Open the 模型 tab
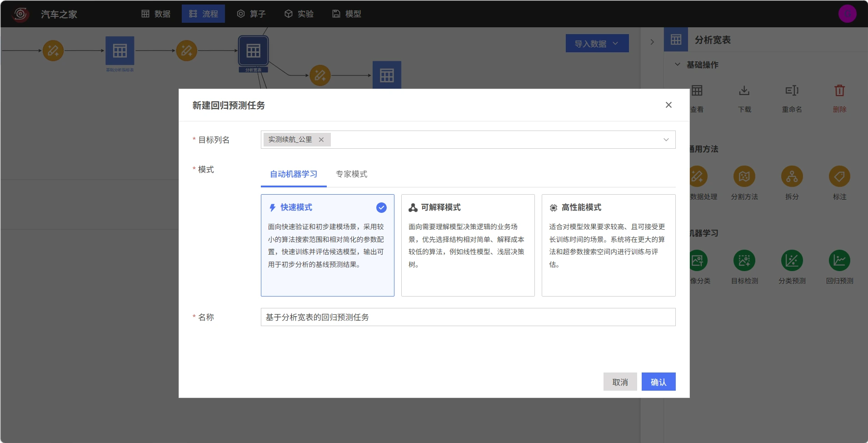Screen dimensions: 868x443 click(x=347, y=14)
